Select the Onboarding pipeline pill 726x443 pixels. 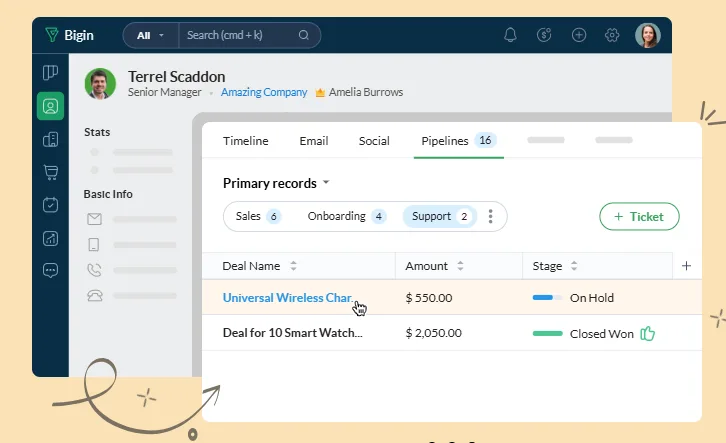coord(347,216)
